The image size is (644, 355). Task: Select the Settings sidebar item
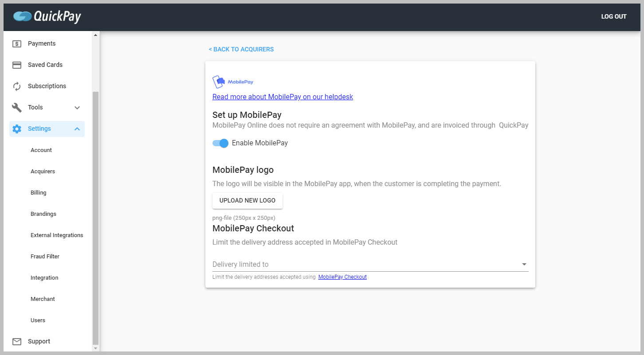click(x=47, y=129)
